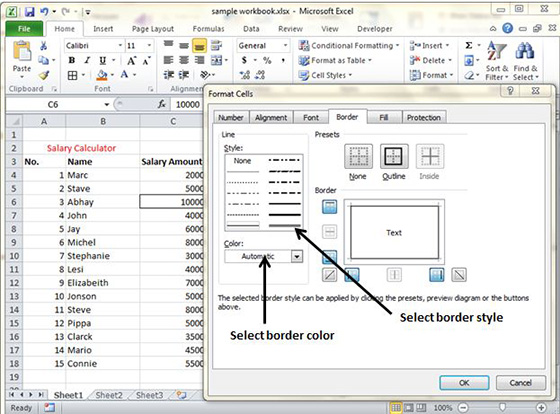Switch to Sheet2 worksheet tab
The width and height of the screenshot is (560, 414).
point(109,395)
